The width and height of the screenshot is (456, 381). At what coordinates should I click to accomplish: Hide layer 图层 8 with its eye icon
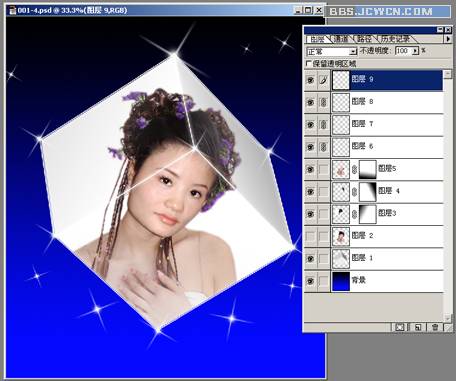coord(311,102)
